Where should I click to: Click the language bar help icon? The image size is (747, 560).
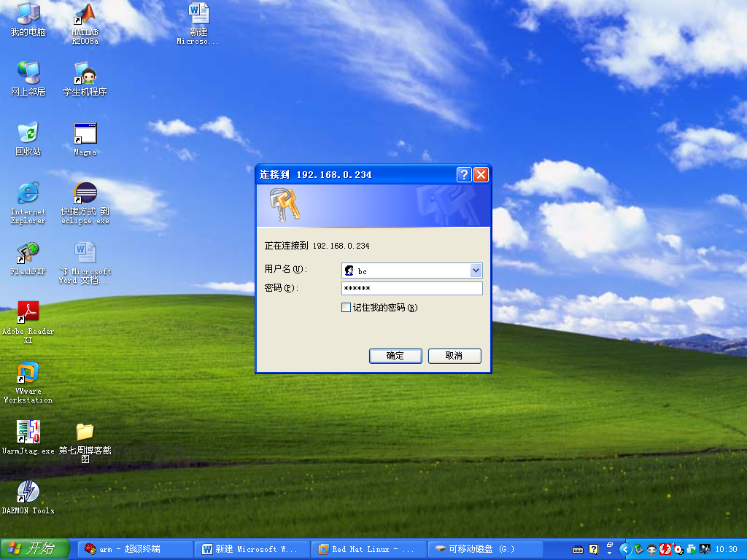pyautogui.click(x=593, y=550)
